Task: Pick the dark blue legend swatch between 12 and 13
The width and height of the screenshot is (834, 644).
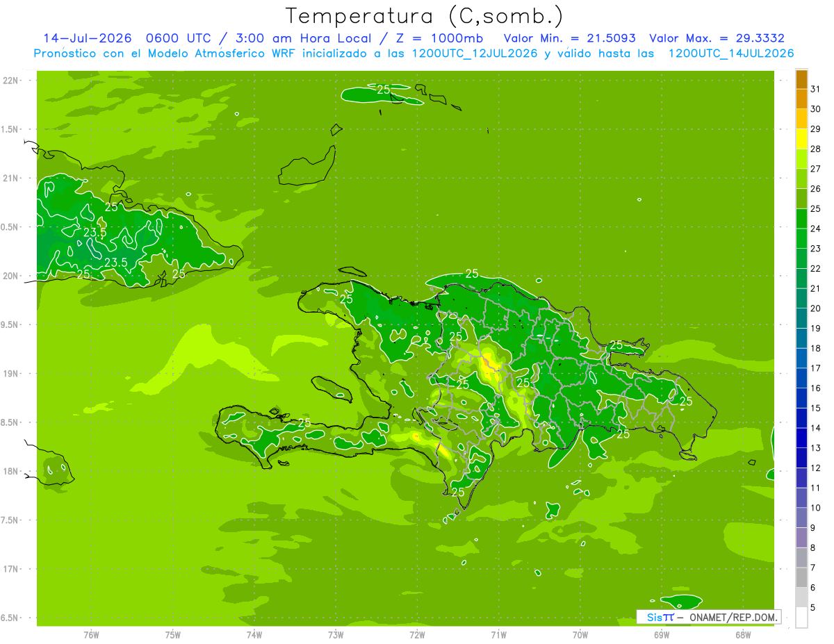Action: pyautogui.click(x=801, y=459)
